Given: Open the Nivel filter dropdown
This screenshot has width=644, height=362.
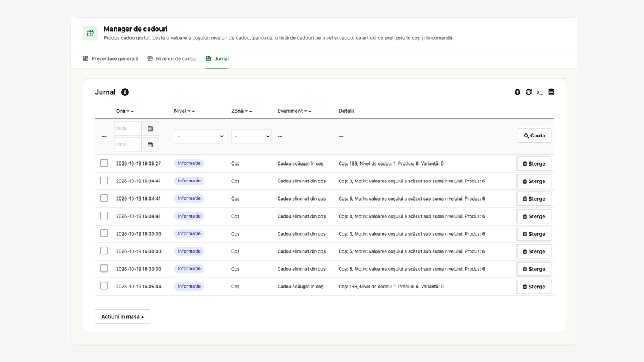Looking at the screenshot, I should pos(200,136).
